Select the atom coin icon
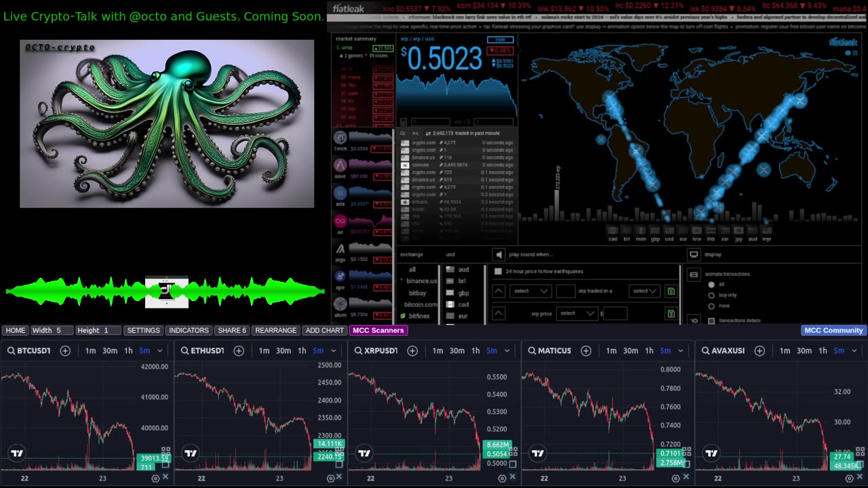 click(340, 304)
